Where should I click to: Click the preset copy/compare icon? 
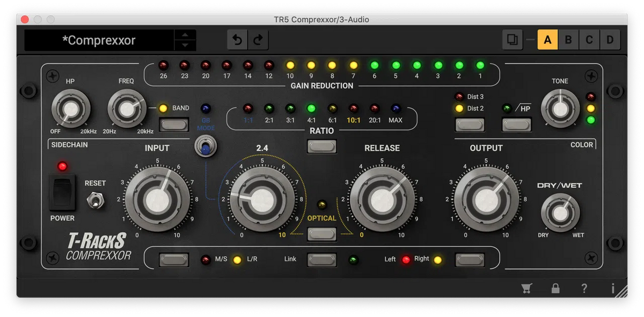tap(511, 40)
